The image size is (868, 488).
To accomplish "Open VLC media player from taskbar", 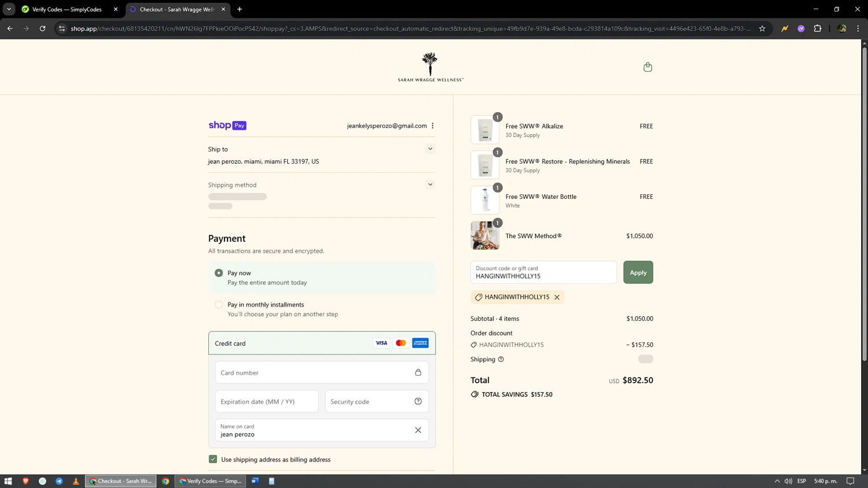I will tap(76, 481).
